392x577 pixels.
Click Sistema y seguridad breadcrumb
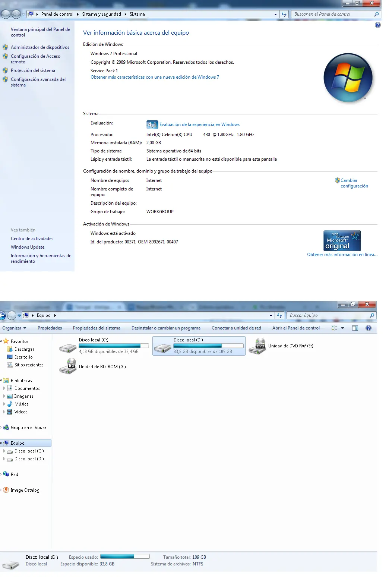coord(101,14)
